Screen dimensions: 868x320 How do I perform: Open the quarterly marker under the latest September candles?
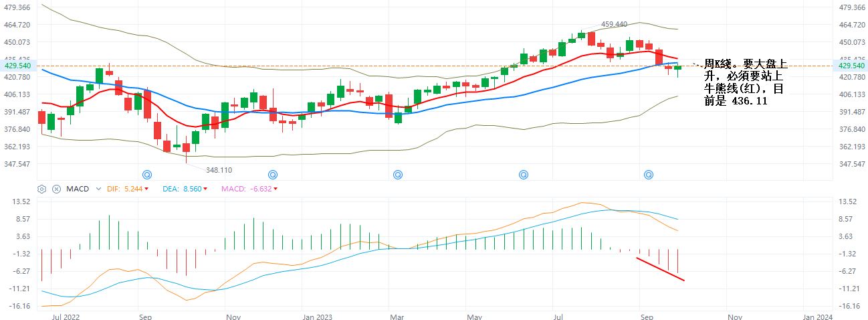(648, 175)
